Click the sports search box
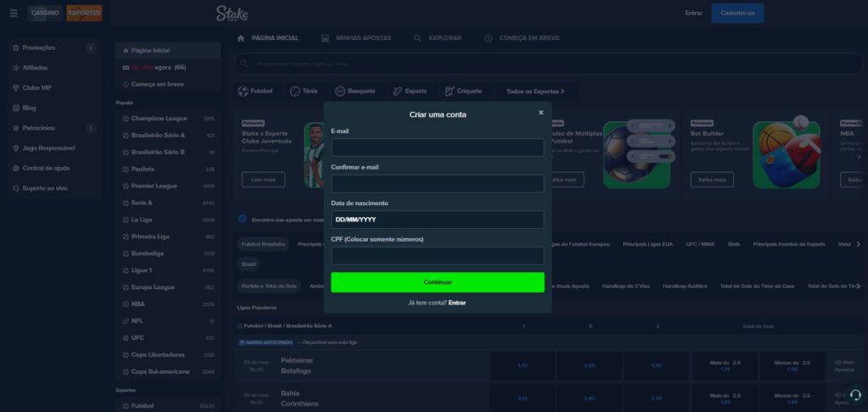This screenshot has height=412, width=868. click(x=550, y=64)
